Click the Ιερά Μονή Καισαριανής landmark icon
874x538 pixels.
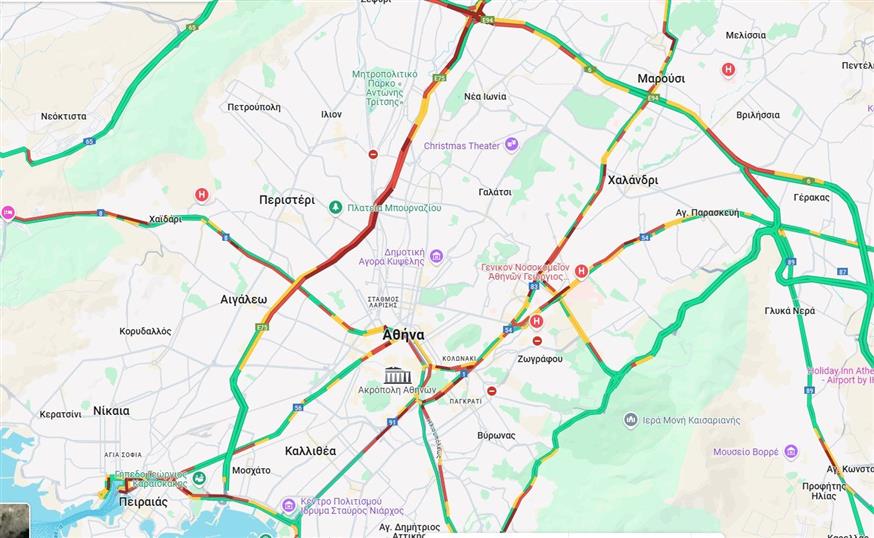630,419
